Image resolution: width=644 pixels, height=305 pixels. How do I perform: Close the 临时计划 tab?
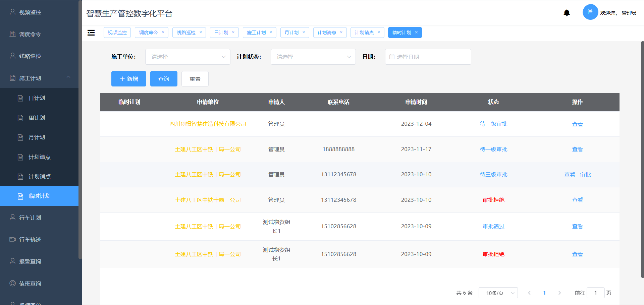click(416, 32)
